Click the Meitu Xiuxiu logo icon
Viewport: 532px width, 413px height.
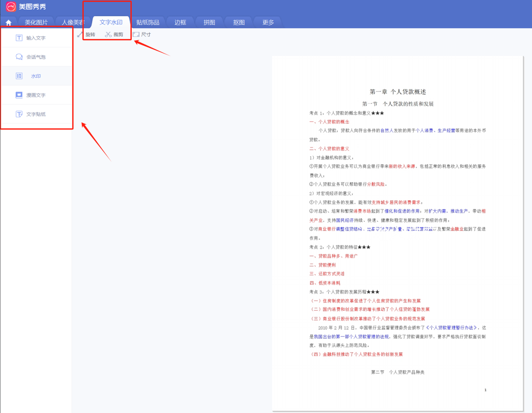11,7
